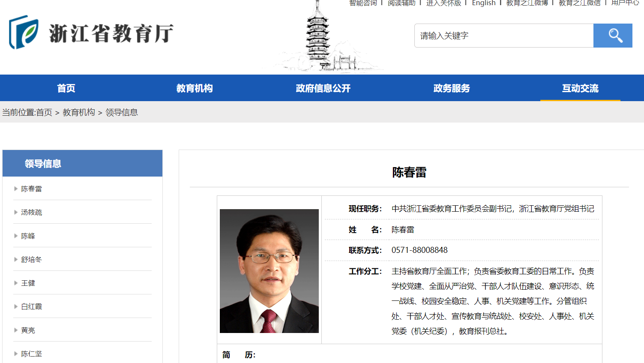Click the arrow beside 陈春雷 in sidebar

16,189
